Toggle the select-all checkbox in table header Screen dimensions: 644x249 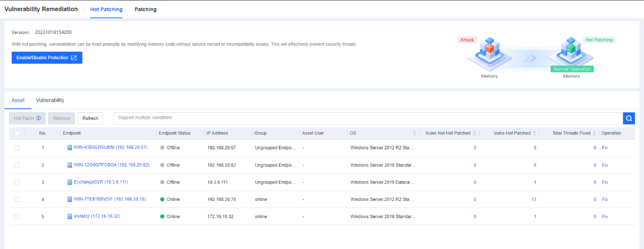tap(17, 133)
